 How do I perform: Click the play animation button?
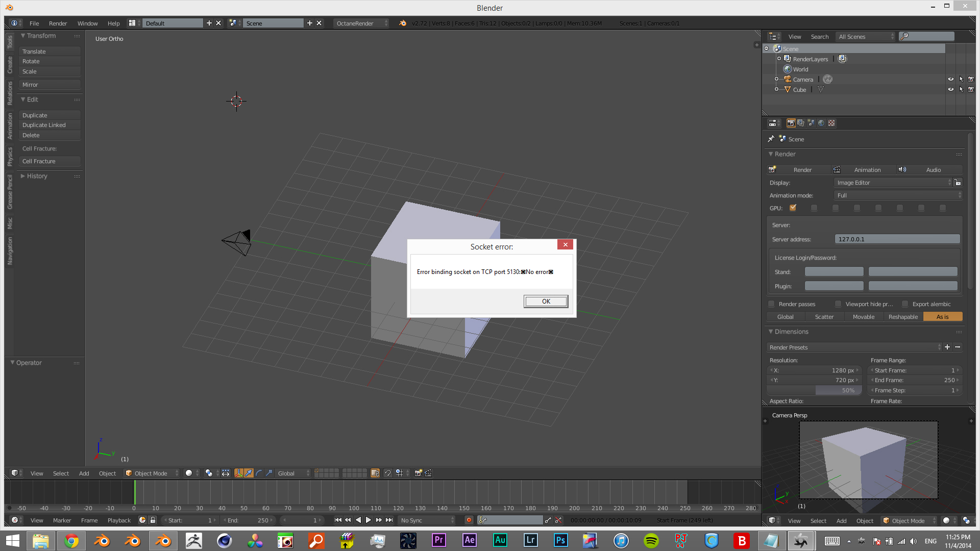tap(369, 520)
